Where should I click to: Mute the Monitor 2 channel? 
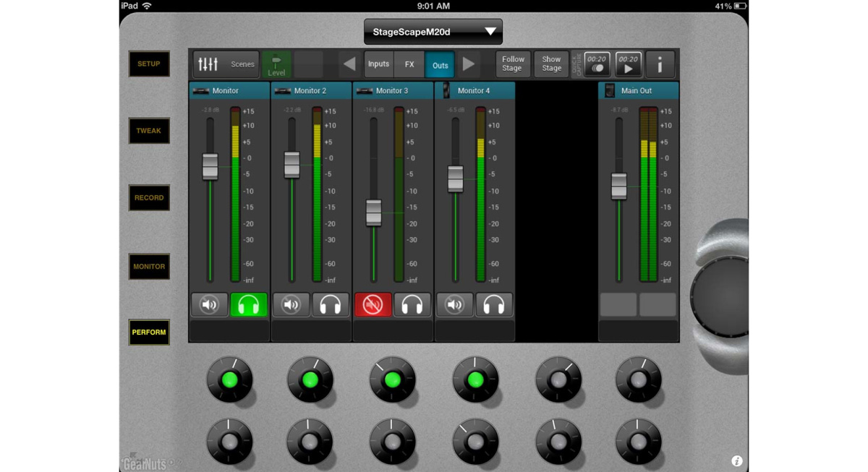291,305
